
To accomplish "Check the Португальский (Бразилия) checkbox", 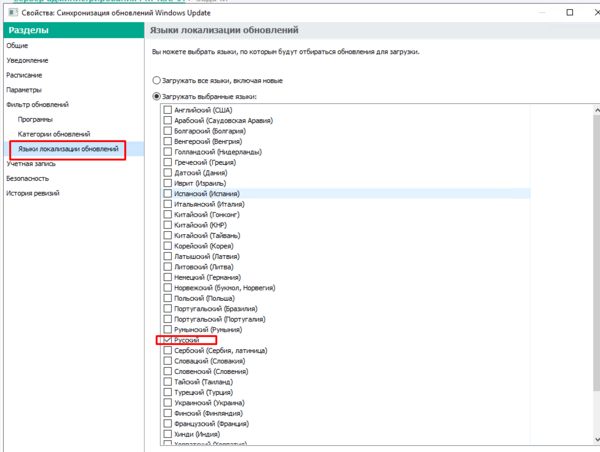I will (168, 308).
